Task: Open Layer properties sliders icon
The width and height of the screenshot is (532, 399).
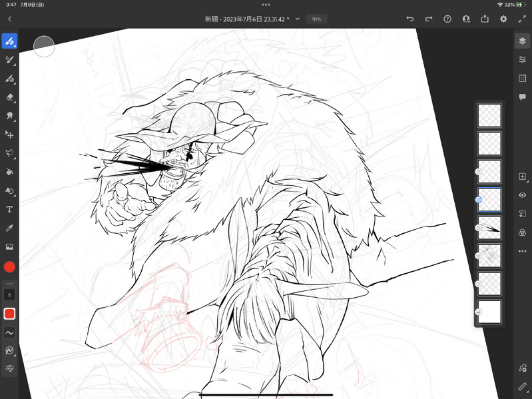Action: (523, 60)
